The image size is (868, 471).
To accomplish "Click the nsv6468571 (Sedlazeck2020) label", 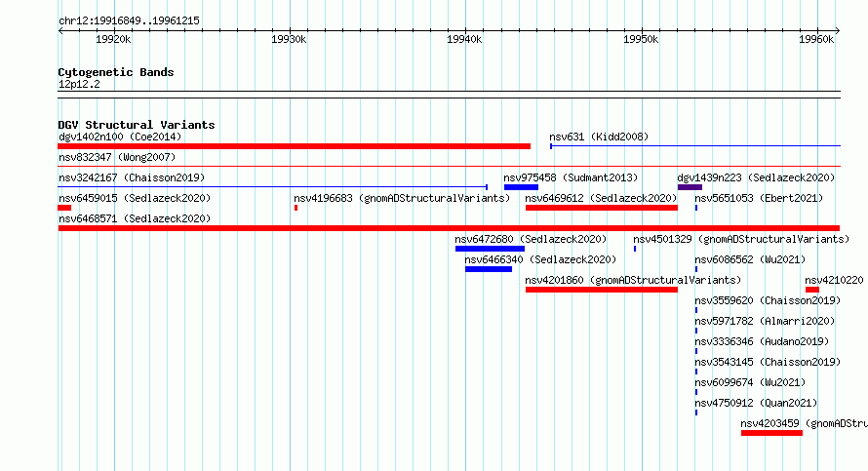I will [135, 218].
